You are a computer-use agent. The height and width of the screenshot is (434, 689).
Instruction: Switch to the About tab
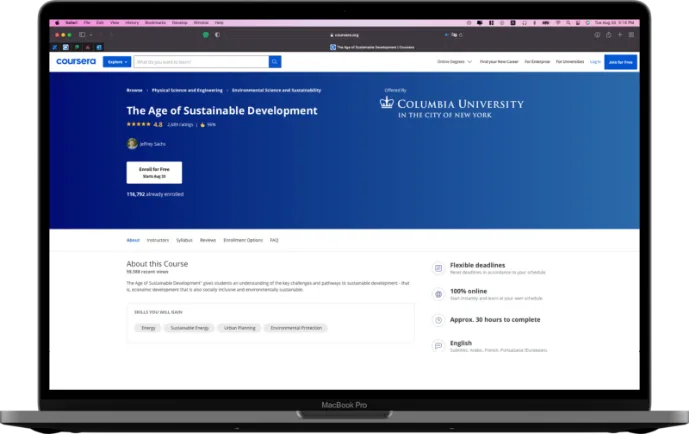point(133,240)
